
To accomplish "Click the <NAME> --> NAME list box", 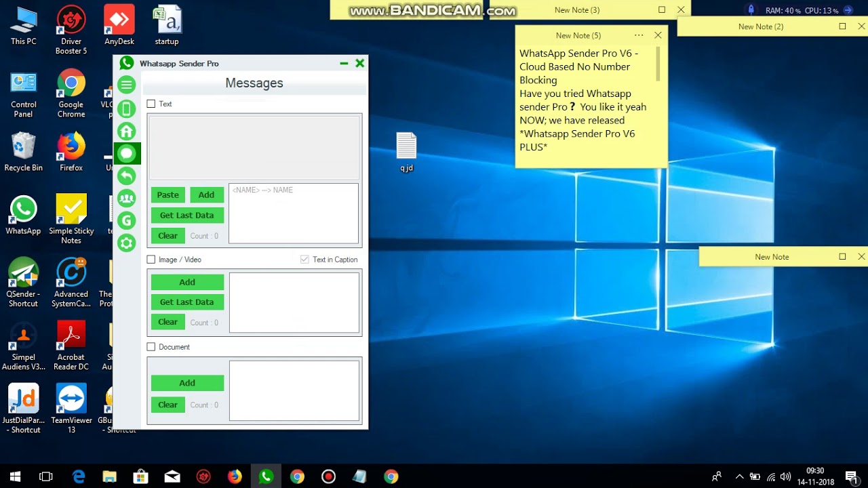I will click(x=294, y=213).
